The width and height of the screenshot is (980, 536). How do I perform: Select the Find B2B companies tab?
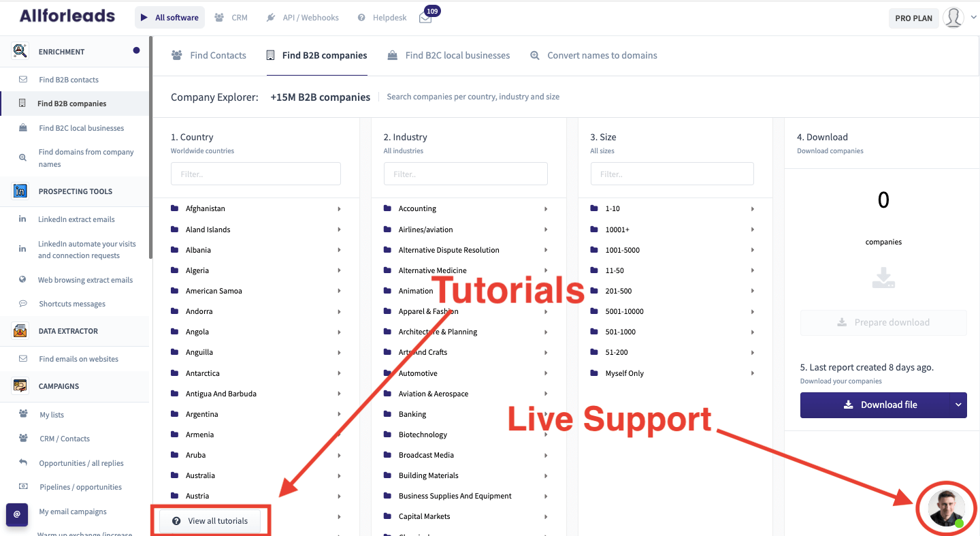coord(316,55)
